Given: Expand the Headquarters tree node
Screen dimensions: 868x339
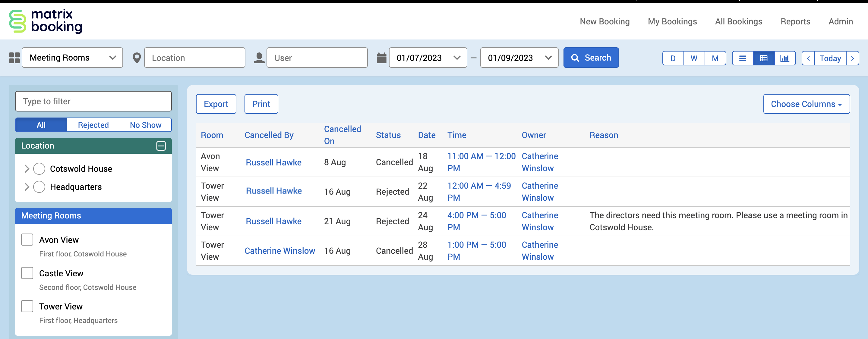Looking at the screenshot, I should pos(27,187).
